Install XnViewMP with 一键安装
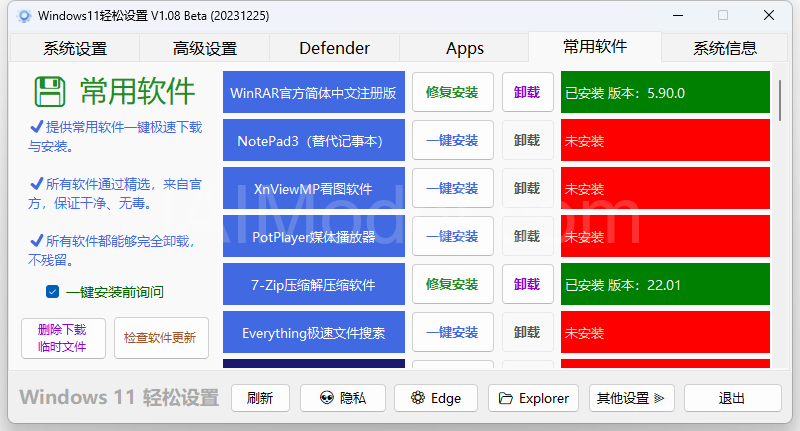 coord(453,188)
